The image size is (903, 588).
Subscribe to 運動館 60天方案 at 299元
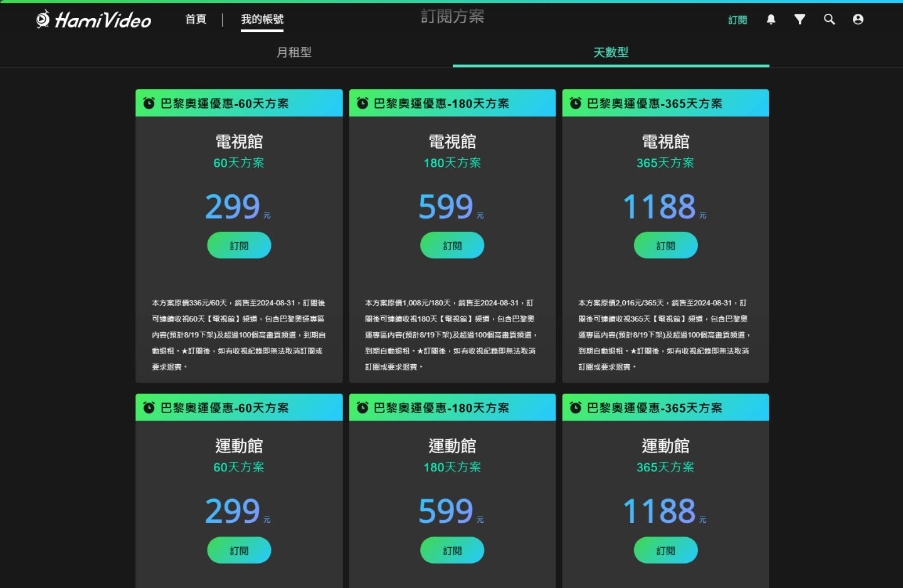point(239,550)
